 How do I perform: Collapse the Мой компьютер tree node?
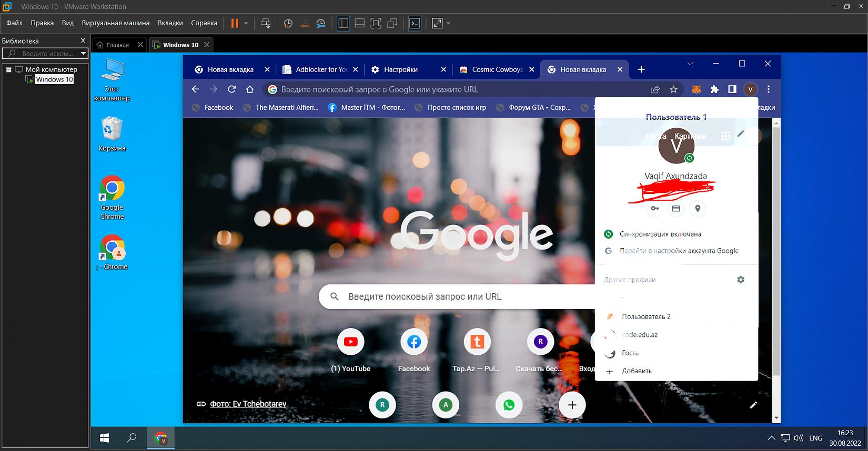8,69
